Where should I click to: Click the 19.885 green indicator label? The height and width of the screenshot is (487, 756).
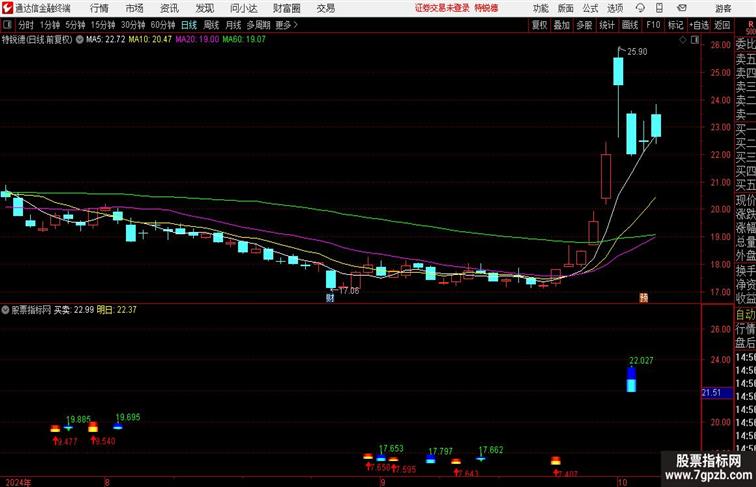(79, 419)
